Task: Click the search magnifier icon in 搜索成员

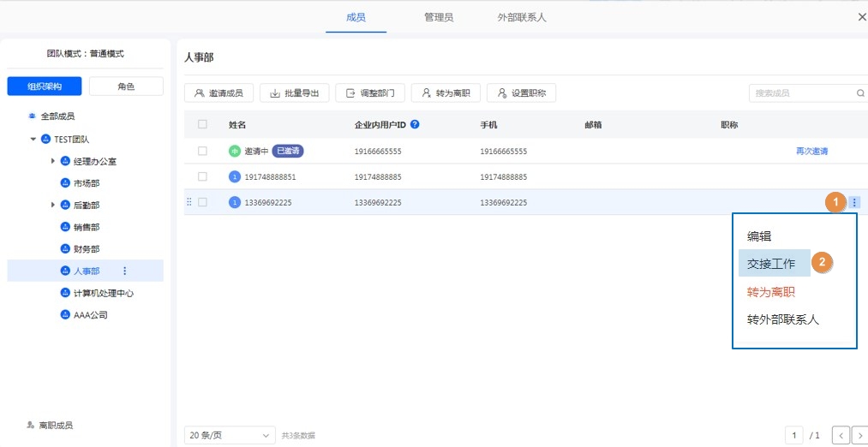Action: pyautogui.click(x=860, y=93)
